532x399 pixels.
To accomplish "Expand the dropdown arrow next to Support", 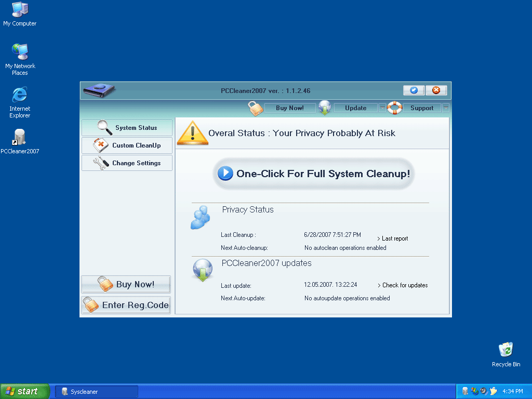I will (445, 108).
